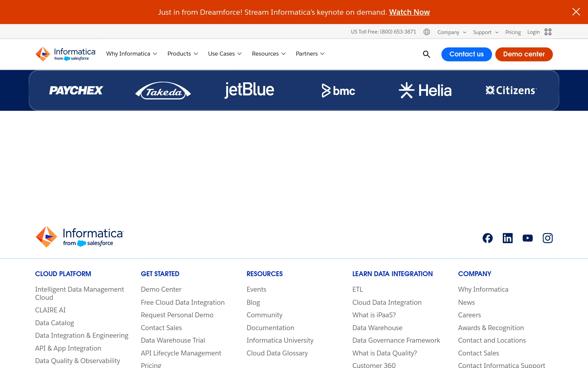Open Cloud Data Glossary link

(277, 353)
